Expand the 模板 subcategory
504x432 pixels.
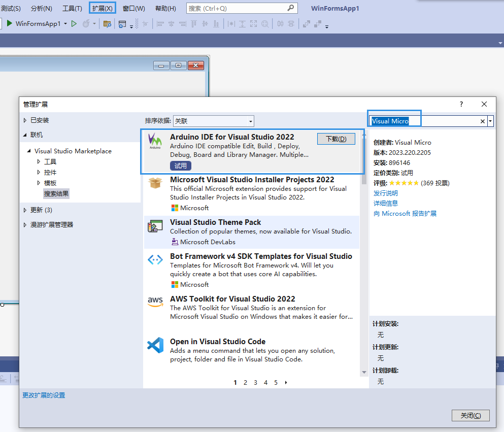(x=39, y=183)
